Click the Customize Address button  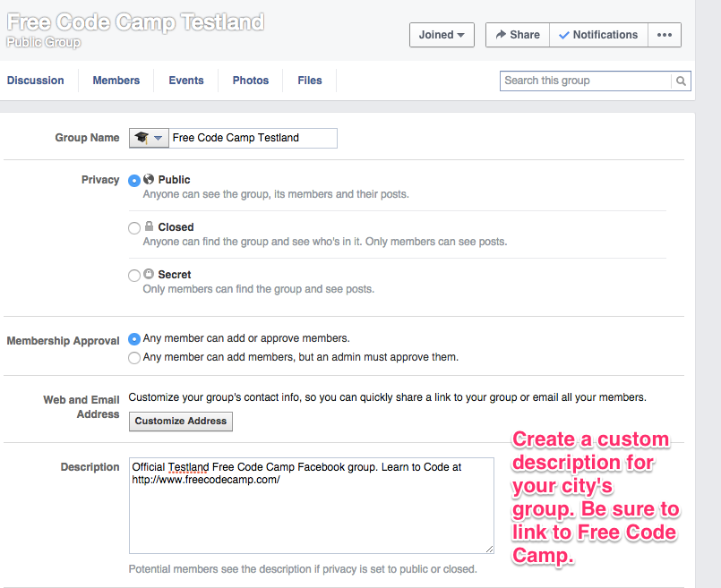coord(180,421)
